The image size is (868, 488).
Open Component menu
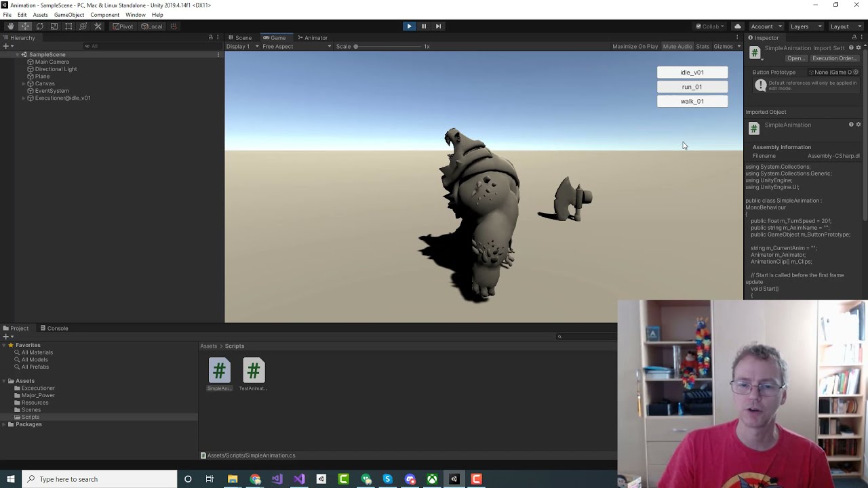tap(104, 15)
